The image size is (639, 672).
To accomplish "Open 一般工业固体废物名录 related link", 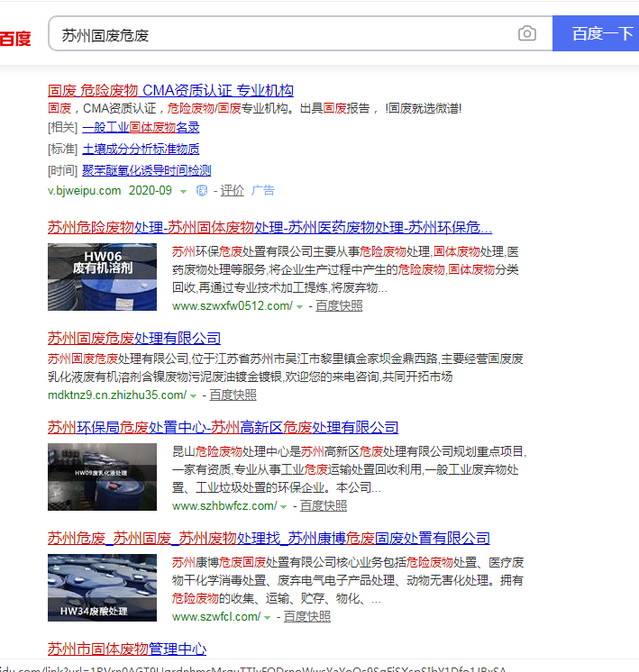I will (x=141, y=128).
